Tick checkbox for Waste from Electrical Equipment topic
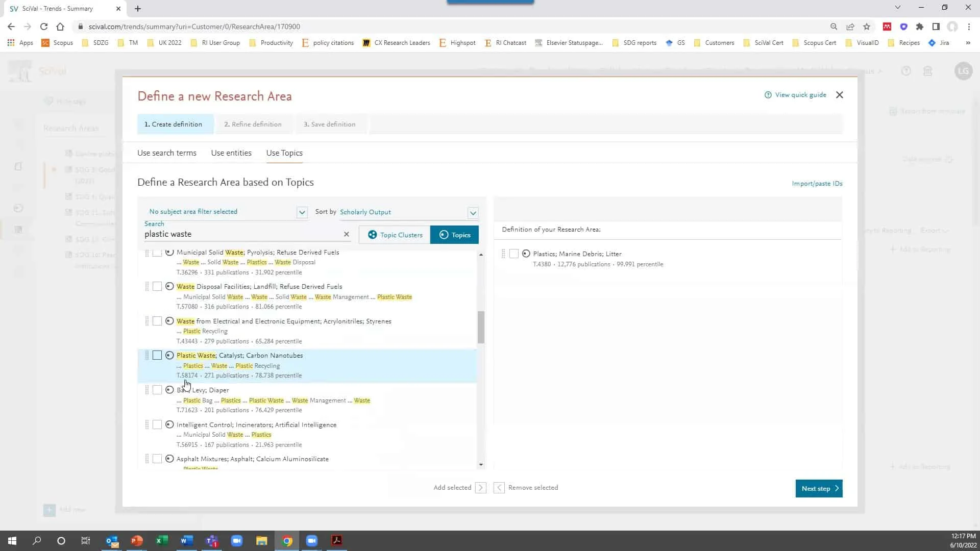Image resolution: width=980 pixels, height=551 pixels. point(157,321)
